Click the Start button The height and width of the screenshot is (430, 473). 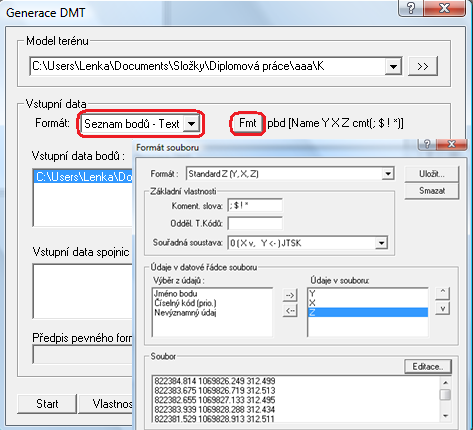click(x=47, y=404)
